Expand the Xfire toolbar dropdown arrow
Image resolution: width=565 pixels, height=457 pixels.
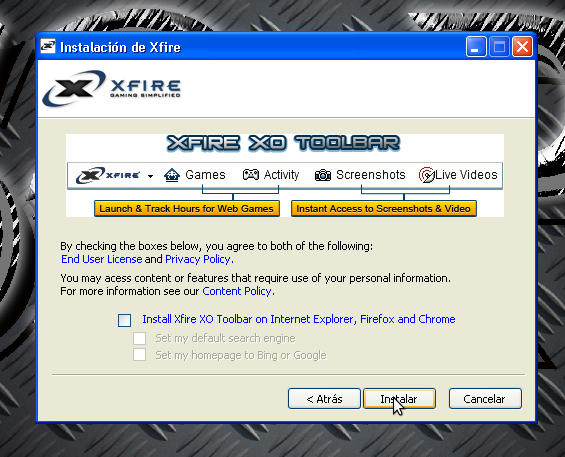[151, 176]
